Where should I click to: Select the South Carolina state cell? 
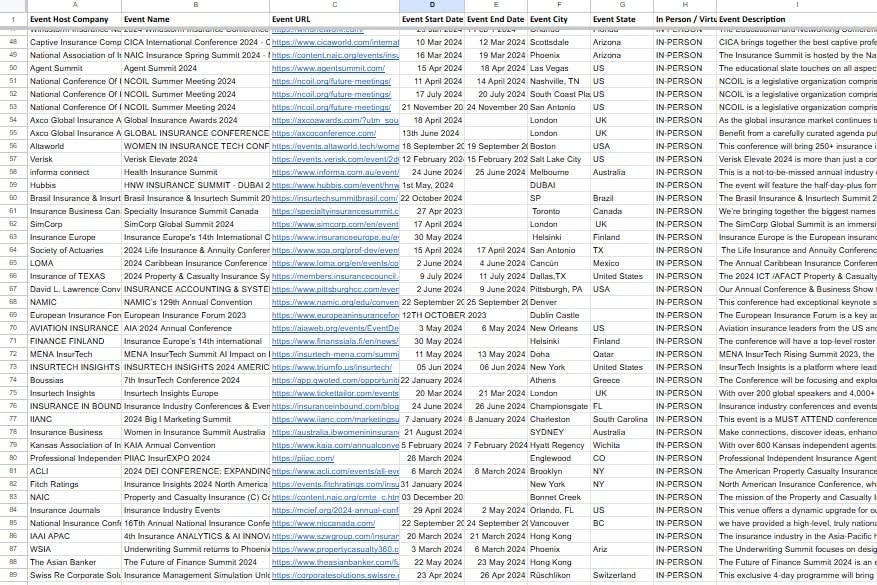[x=622, y=419]
